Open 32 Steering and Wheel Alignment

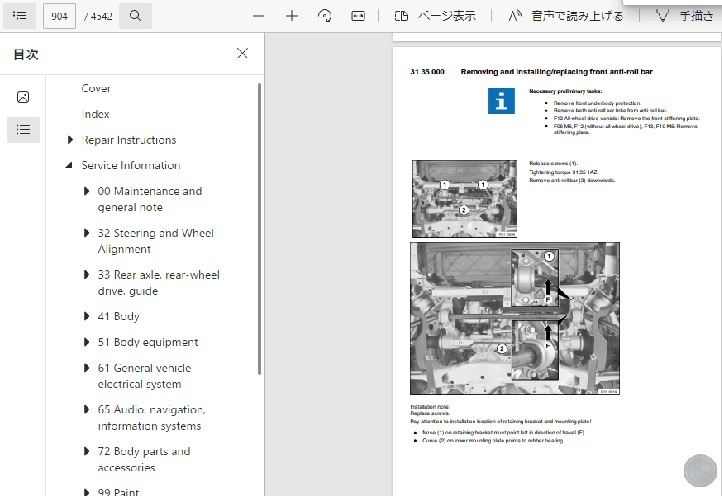(x=156, y=241)
